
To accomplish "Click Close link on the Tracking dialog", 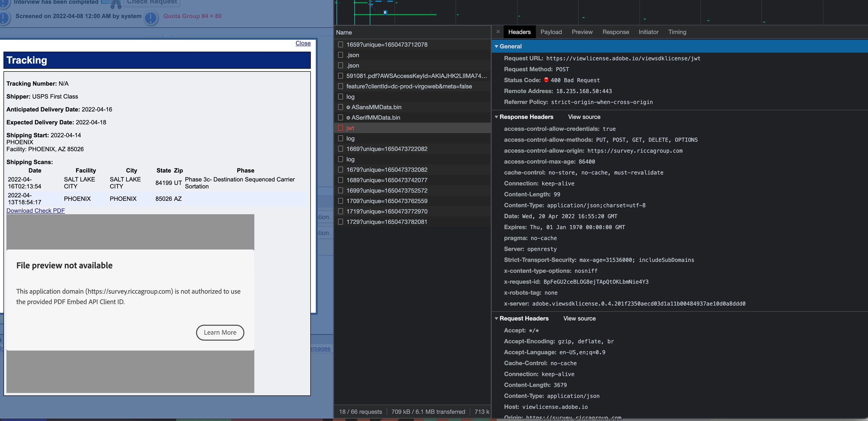I will [303, 43].
